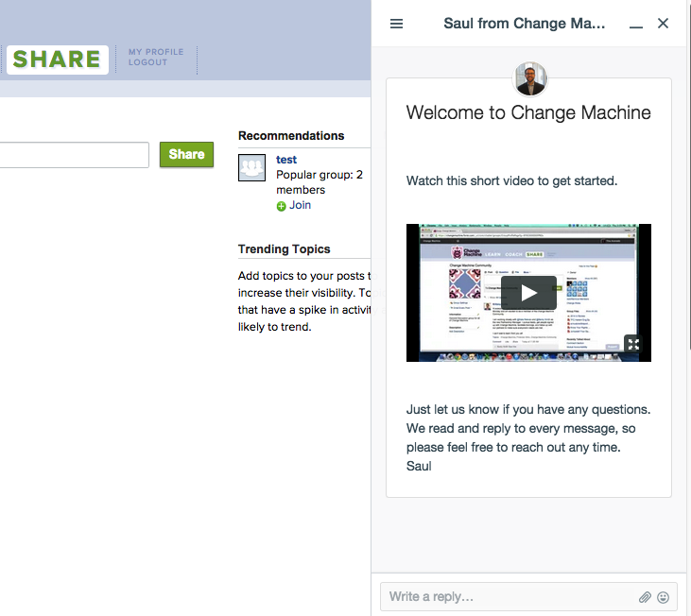
Task: Open the emoji picker
Action: pyautogui.click(x=663, y=597)
